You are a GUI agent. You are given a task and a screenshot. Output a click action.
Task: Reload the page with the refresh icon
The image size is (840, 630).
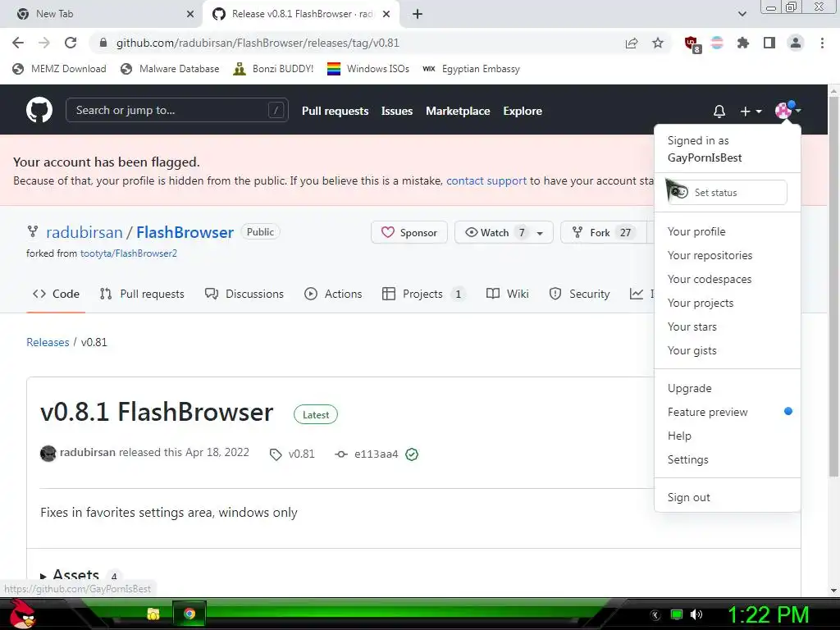pyautogui.click(x=71, y=43)
